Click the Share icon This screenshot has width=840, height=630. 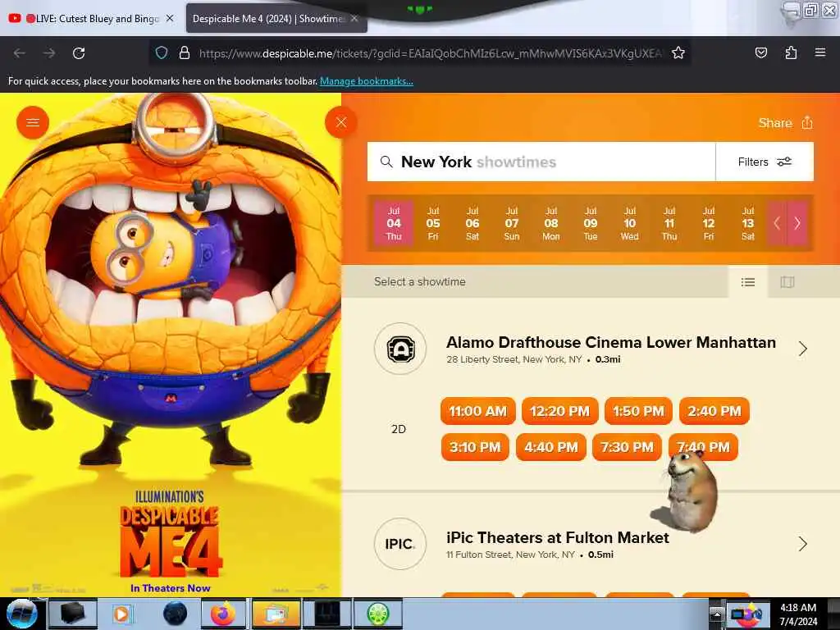tap(807, 123)
